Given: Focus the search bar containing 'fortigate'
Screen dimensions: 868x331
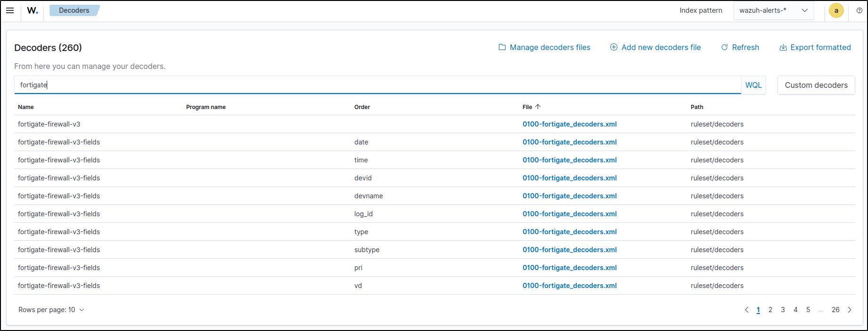Looking at the screenshot, I should coord(378,85).
